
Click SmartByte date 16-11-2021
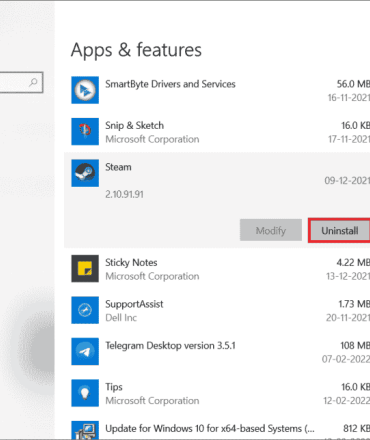point(348,98)
